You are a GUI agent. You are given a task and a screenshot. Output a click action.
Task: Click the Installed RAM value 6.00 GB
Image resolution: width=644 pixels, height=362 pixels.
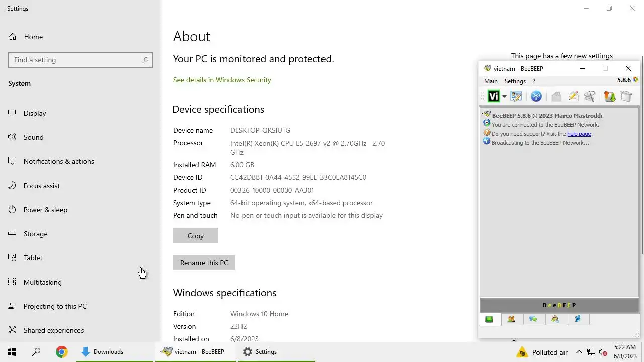pyautogui.click(x=242, y=165)
